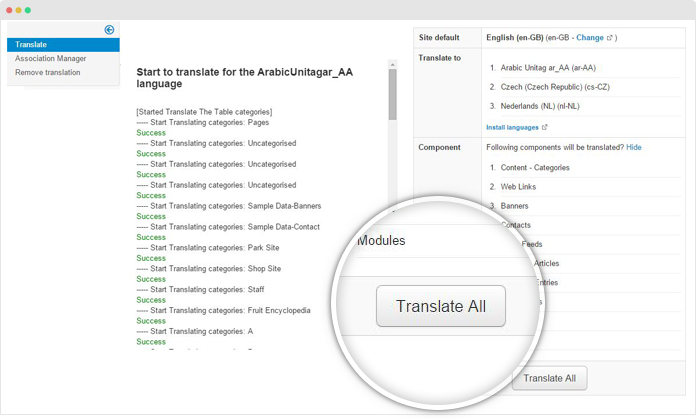Select Arabic Unitag ar_AA language entry

tap(548, 68)
